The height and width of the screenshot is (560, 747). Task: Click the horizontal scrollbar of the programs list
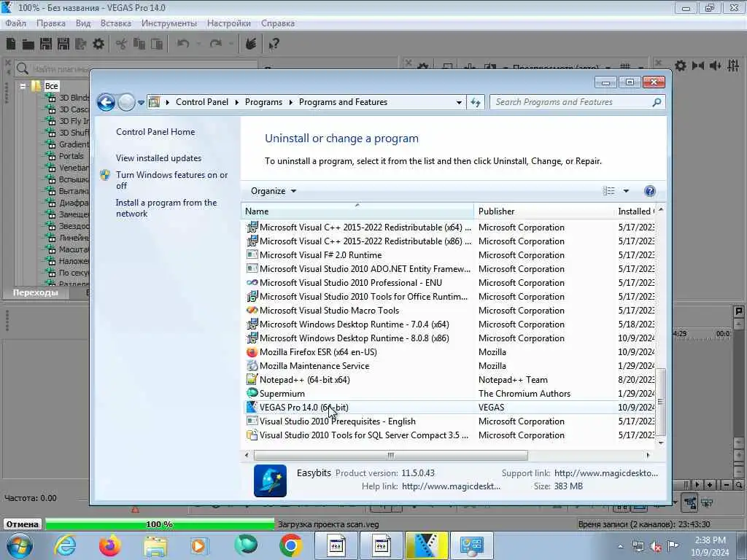[x=391, y=455]
